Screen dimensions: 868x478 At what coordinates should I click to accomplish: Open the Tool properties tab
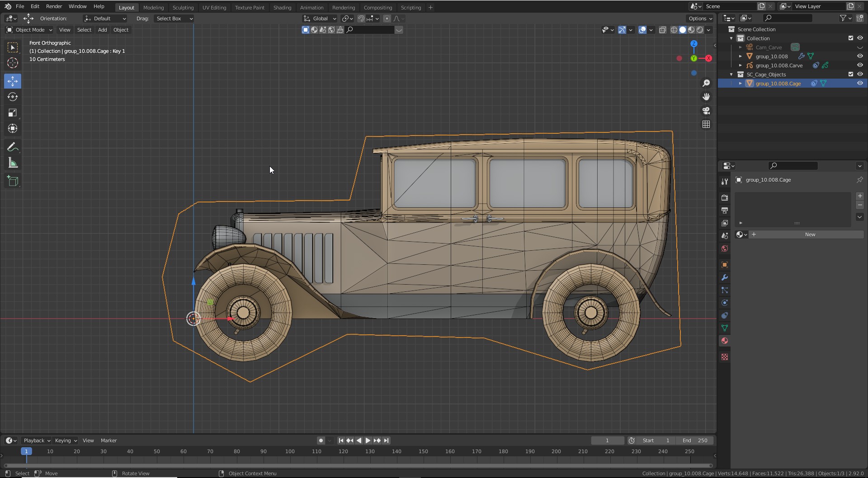click(725, 181)
